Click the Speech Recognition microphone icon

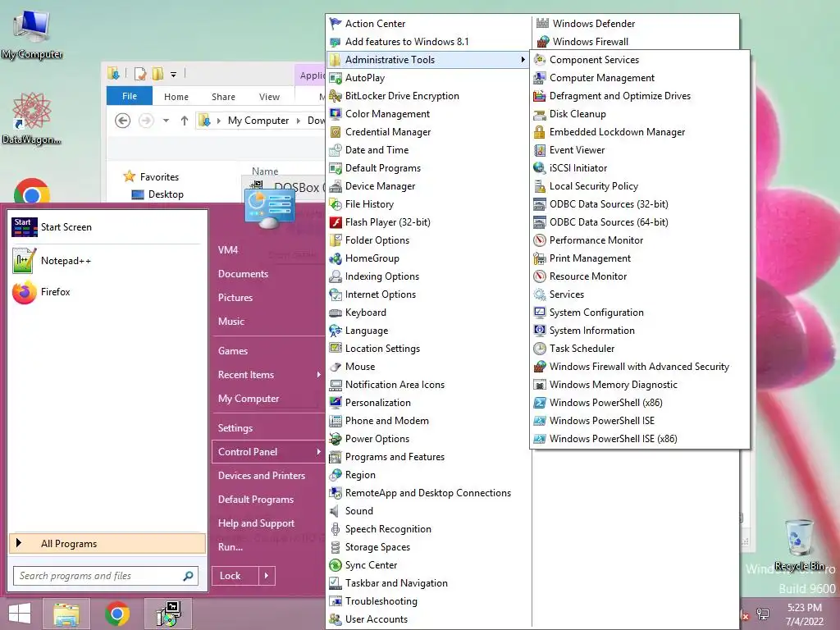(336, 529)
